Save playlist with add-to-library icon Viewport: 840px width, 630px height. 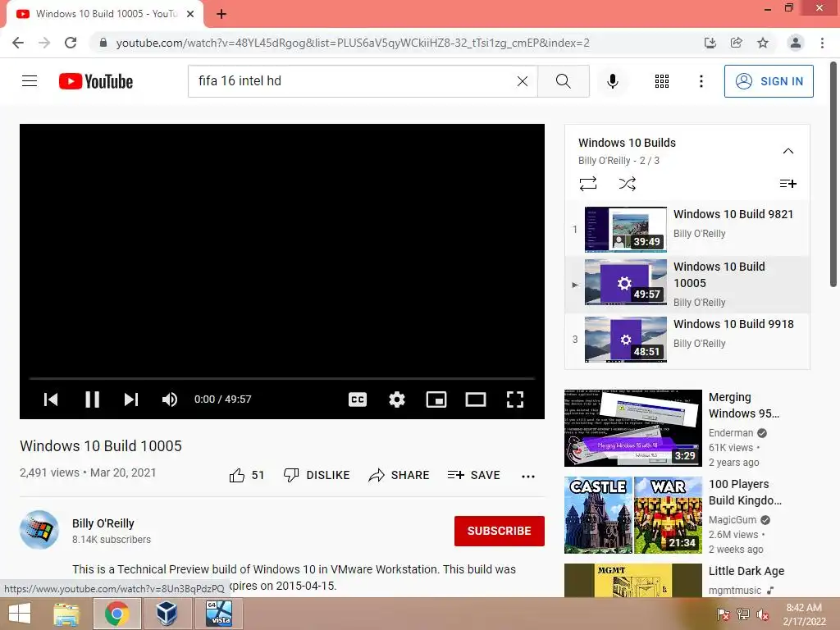788,184
